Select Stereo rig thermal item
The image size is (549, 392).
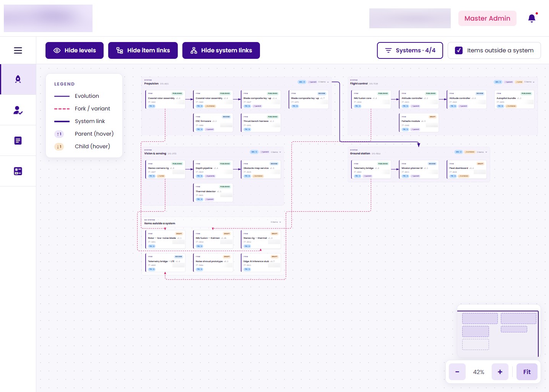pos(261,240)
